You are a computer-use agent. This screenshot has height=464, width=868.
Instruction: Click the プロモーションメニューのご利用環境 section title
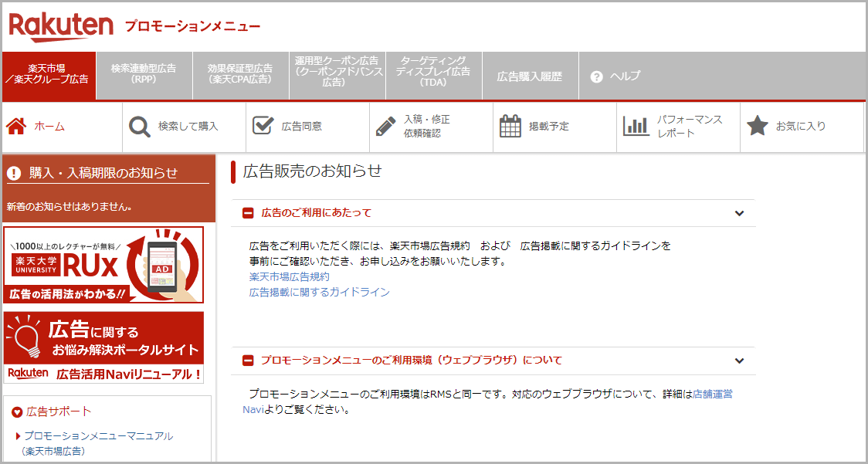[x=412, y=361]
